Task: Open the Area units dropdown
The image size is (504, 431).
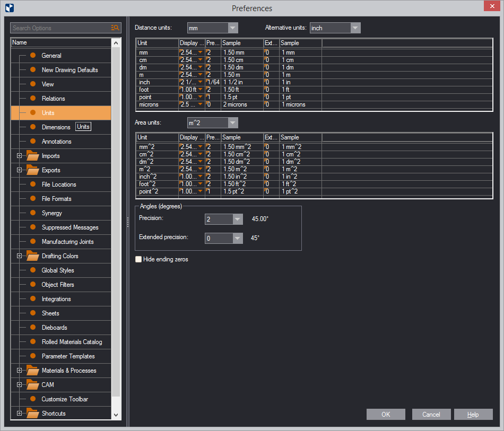Action: 233,122
